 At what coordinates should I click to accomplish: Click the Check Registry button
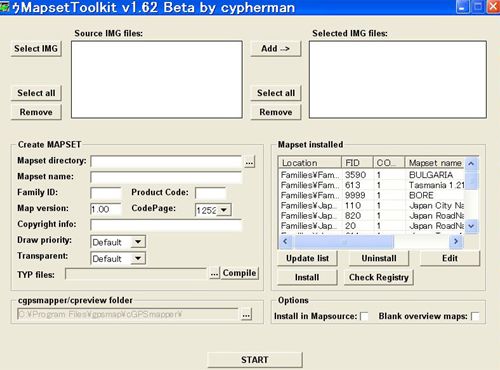click(379, 277)
